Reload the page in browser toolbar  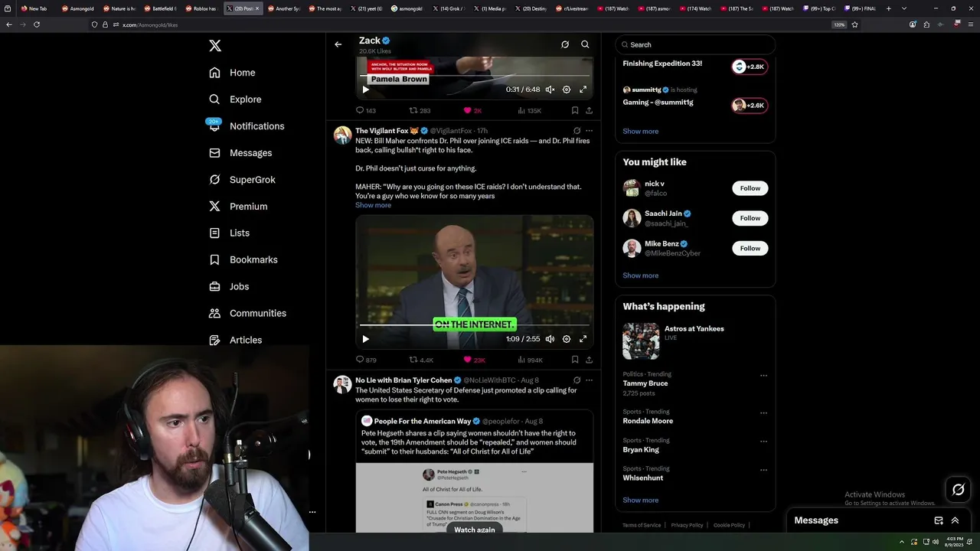coord(36,24)
